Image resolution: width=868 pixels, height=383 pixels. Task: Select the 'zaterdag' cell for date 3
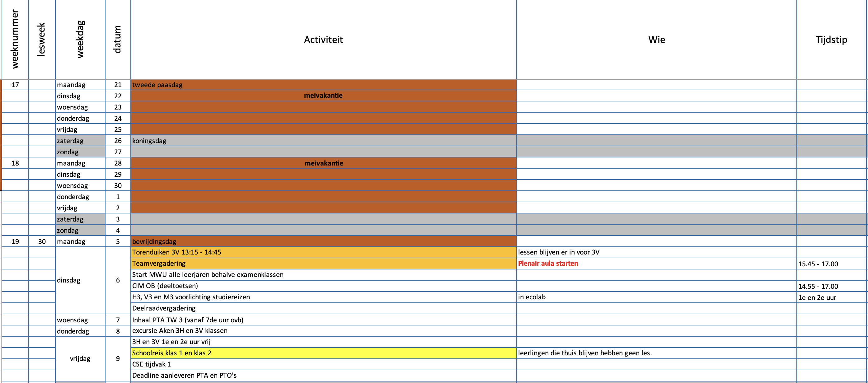coord(80,219)
